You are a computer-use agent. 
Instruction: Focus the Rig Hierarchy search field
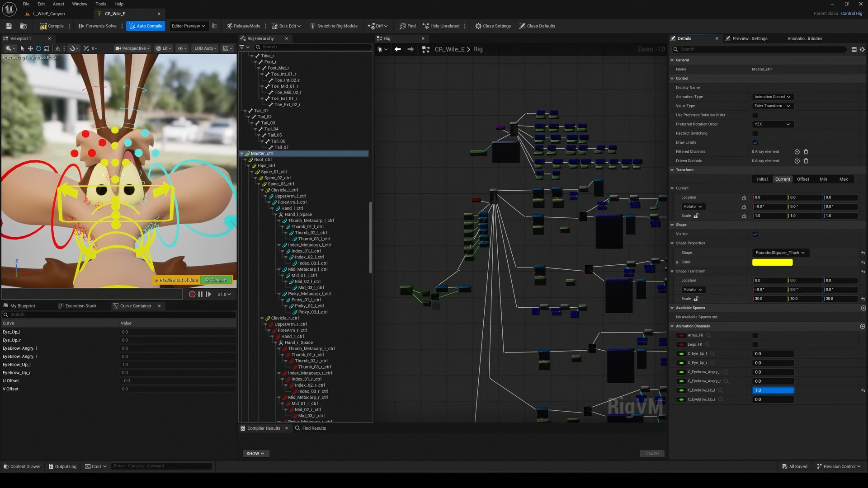click(x=312, y=47)
